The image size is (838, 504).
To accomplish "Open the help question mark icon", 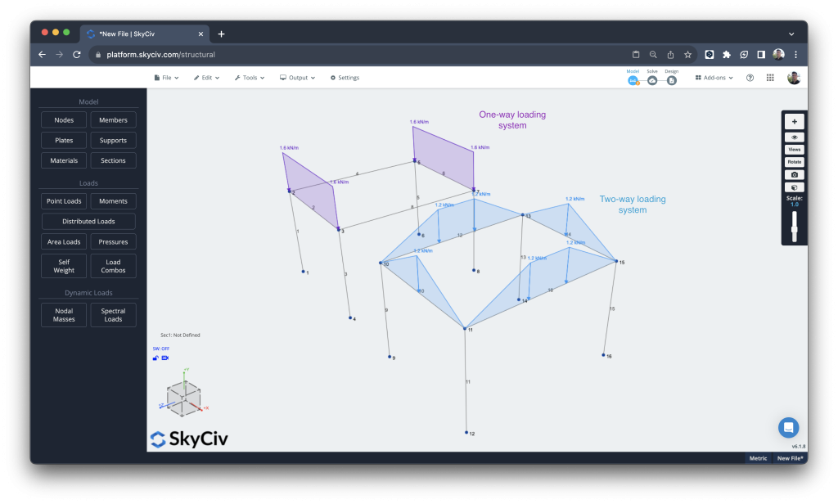I will pos(750,78).
